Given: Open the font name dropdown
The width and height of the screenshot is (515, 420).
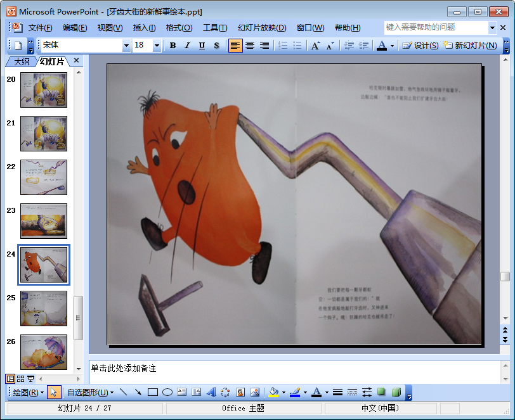Looking at the screenshot, I should coord(126,46).
